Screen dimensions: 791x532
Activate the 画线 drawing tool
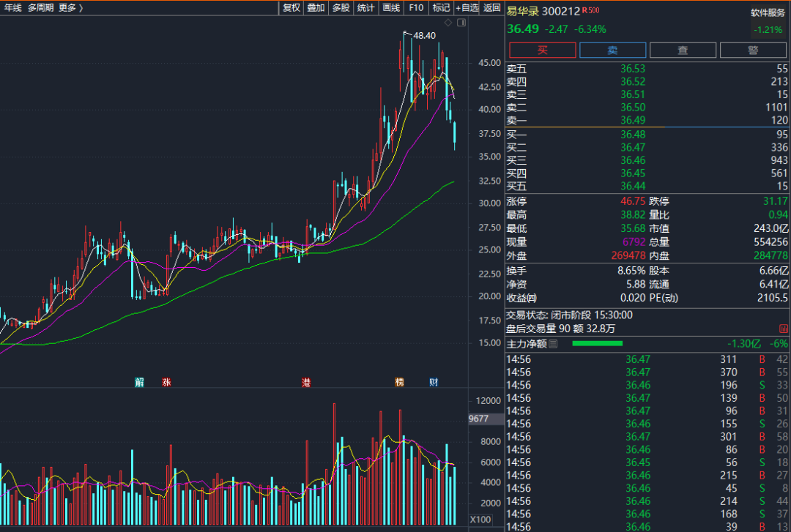tap(391, 7)
